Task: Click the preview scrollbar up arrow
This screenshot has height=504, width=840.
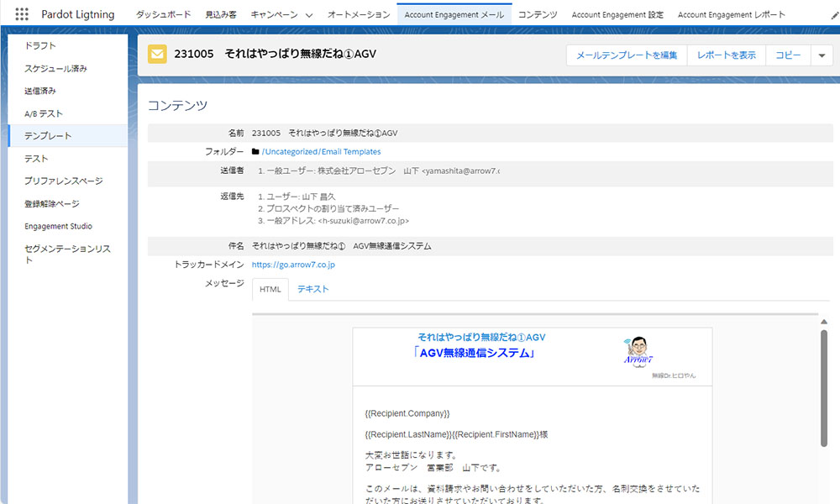Action: click(824, 322)
